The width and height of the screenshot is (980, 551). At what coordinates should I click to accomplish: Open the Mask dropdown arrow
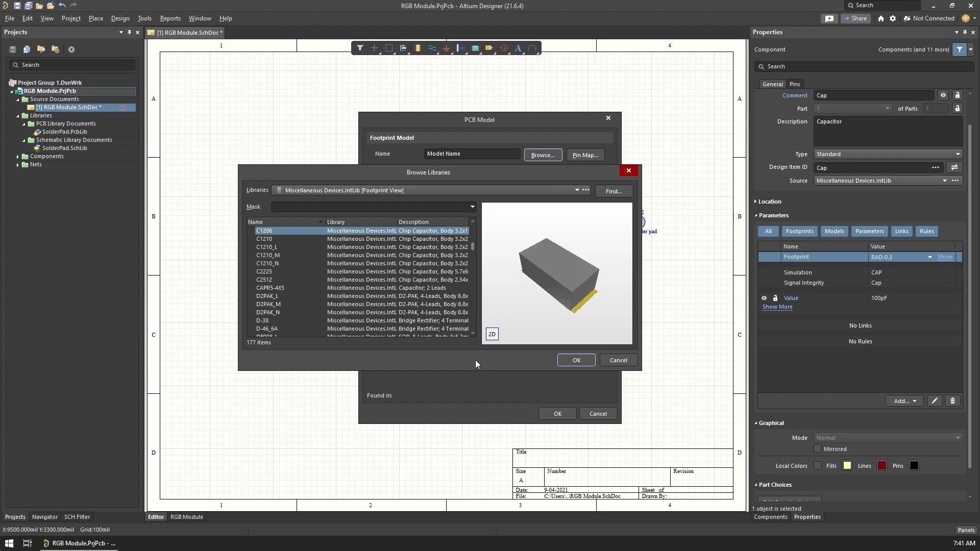coord(472,207)
